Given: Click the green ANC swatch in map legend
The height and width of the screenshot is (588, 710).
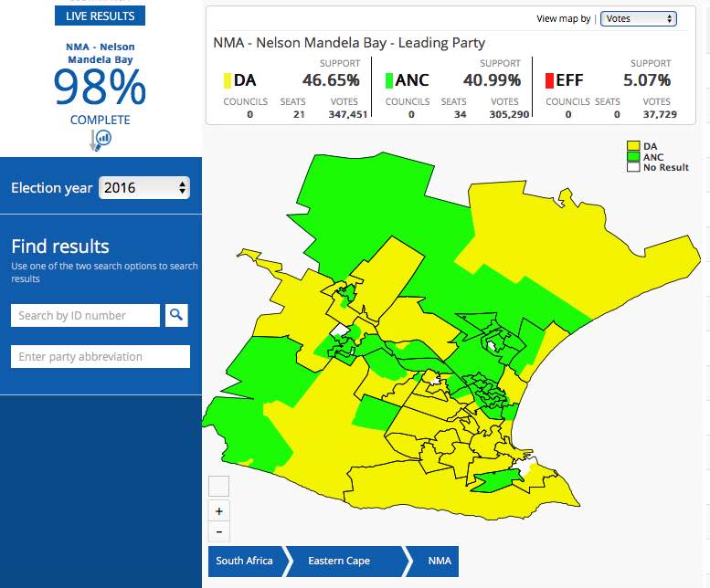Looking at the screenshot, I should (633, 156).
